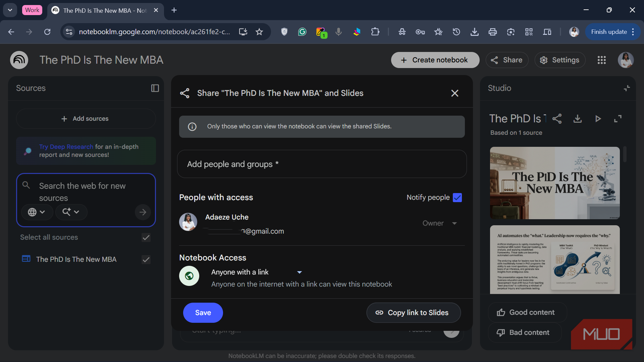
Task: Click the Finish update button
Action: (x=609, y=32)
